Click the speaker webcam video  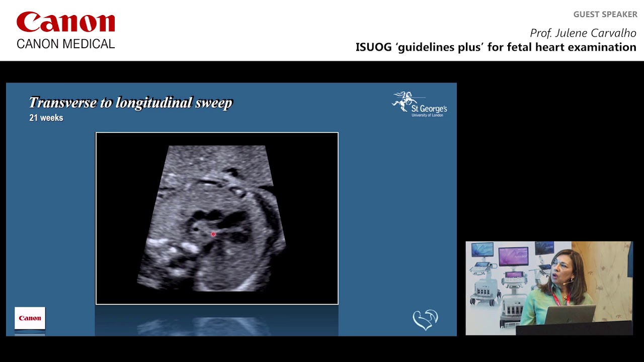[549, 288]
